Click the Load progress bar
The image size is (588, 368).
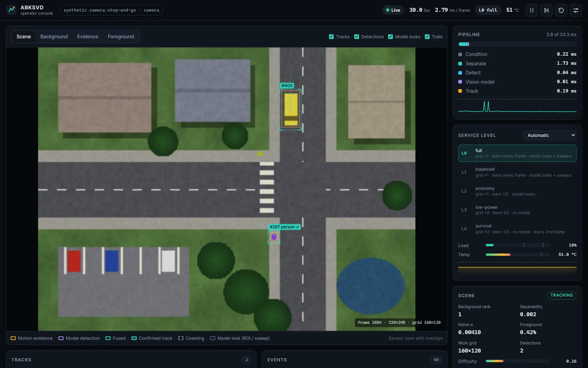pyautogui.click(x=517, y=245)
